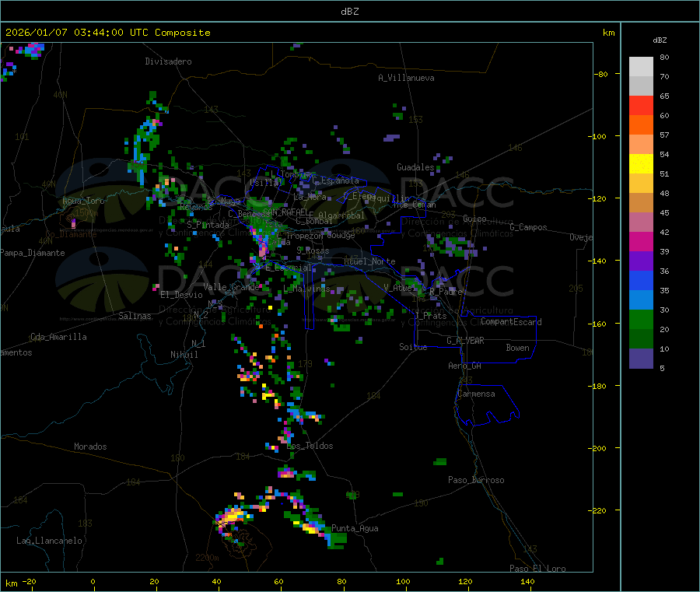
Task: Click the Punta_Agua location label
Action: (355, 528)
